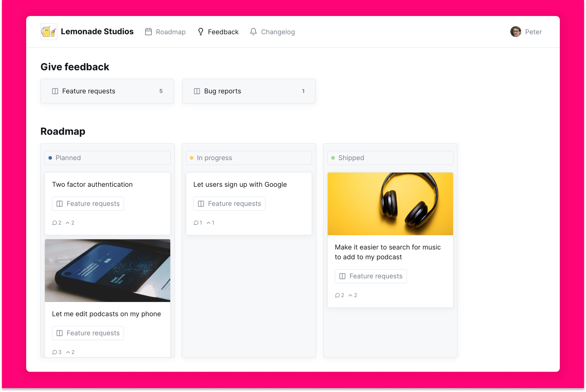This screenshot has width=586, height=392.
Task: Click the Planned column status header
Action: coord(107,158)
